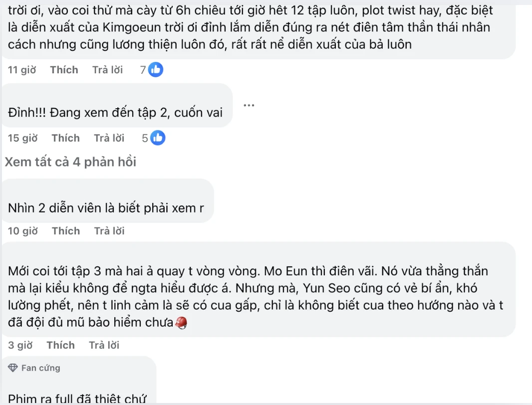
Task: Click like reaction icon showing 5 likes
Action: click(x=158, y=138)
